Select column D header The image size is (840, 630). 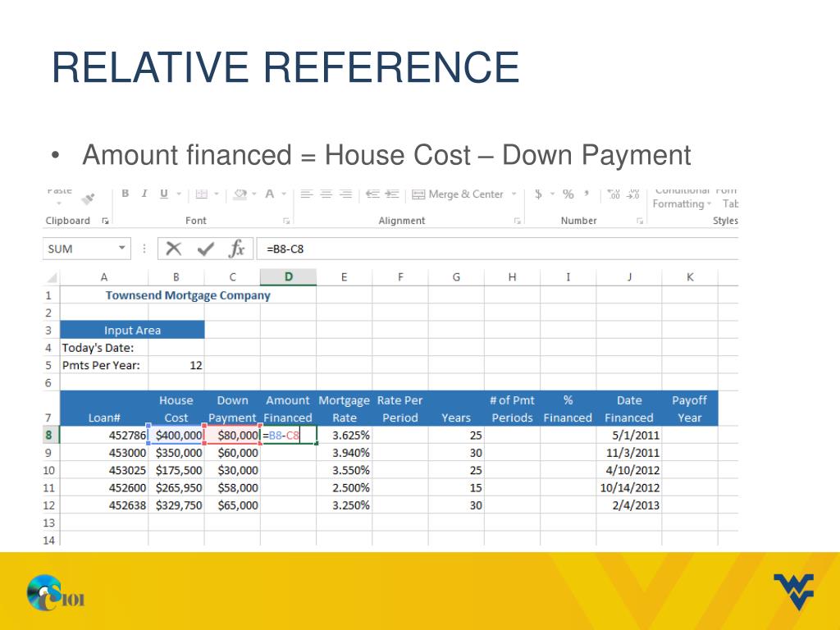click(x=288, y=277)
